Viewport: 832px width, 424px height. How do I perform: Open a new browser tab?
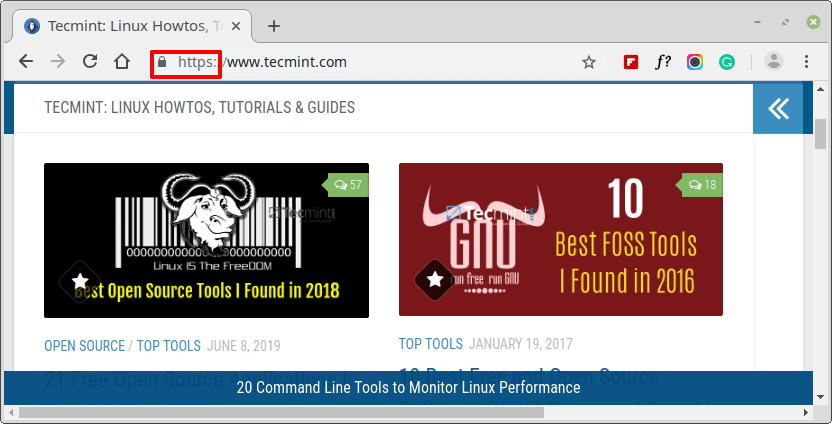(x=273, y=26)
